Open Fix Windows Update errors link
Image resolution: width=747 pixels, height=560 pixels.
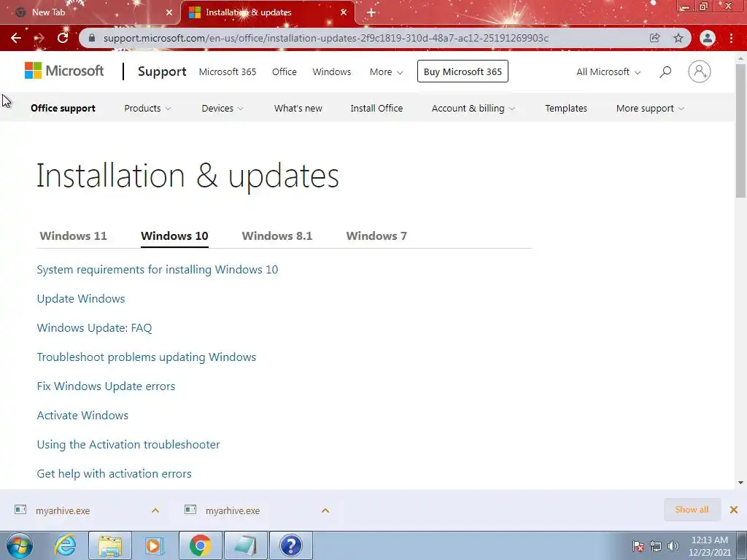(x=106, y=386)
